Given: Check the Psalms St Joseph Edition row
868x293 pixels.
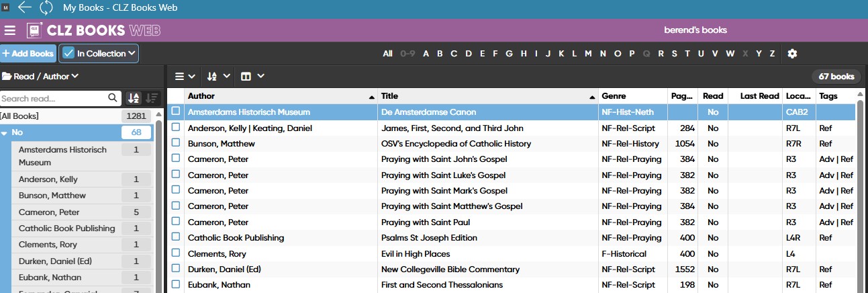Looking at the screenshot, I should point(176,238).
